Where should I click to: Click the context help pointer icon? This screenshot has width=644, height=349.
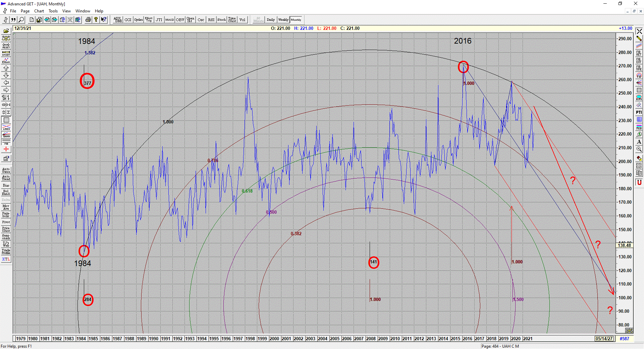point(104,20)
